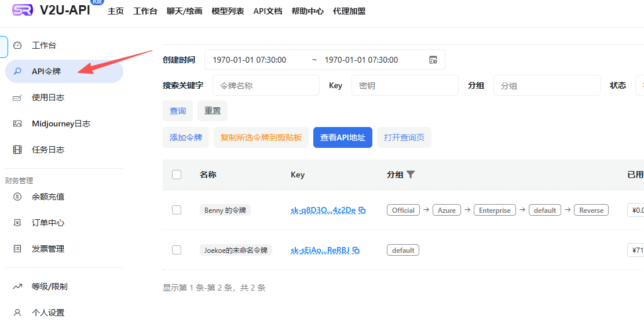The height and width of the screenshot is (323, 644).
Task: Click the 令牌名称 search keyword input
Action: pos(266,85)
